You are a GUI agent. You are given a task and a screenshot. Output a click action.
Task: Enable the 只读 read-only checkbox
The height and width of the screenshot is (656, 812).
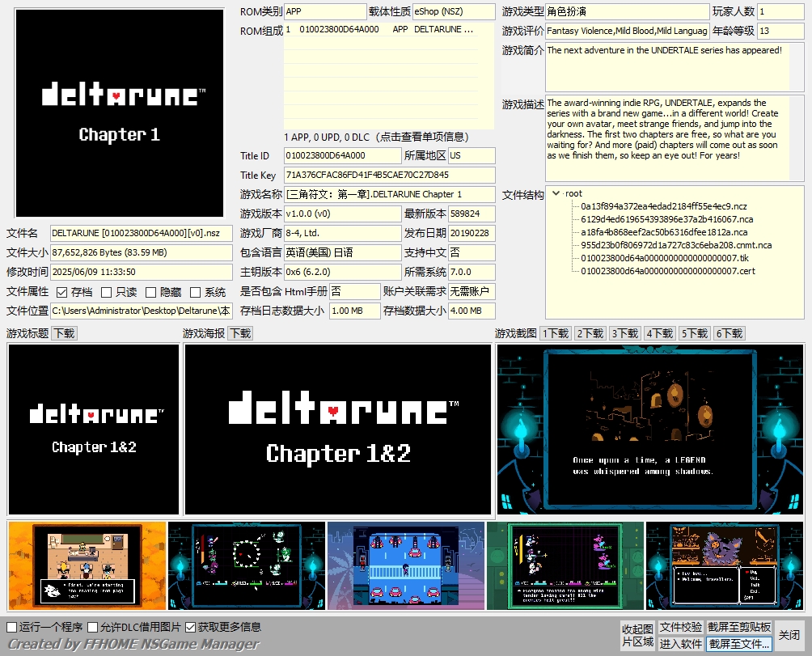tap(107, 292)
